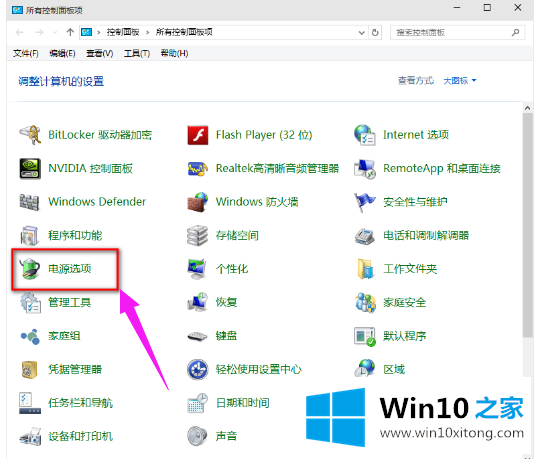This screenshot has width=536, height=459.
Task: Open the Internet 选项 globe icon
Action: click(x=365, y=135)
